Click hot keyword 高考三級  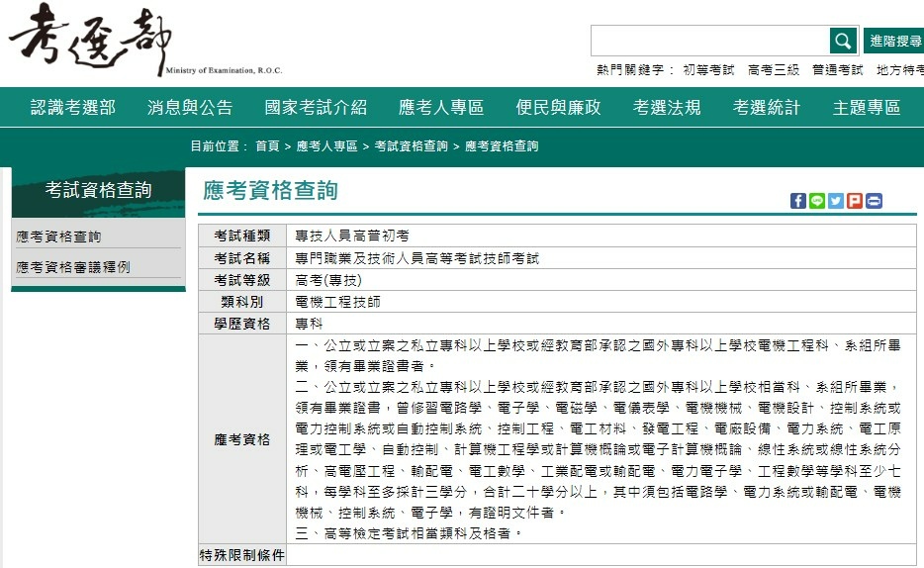(x=774, y=70)
